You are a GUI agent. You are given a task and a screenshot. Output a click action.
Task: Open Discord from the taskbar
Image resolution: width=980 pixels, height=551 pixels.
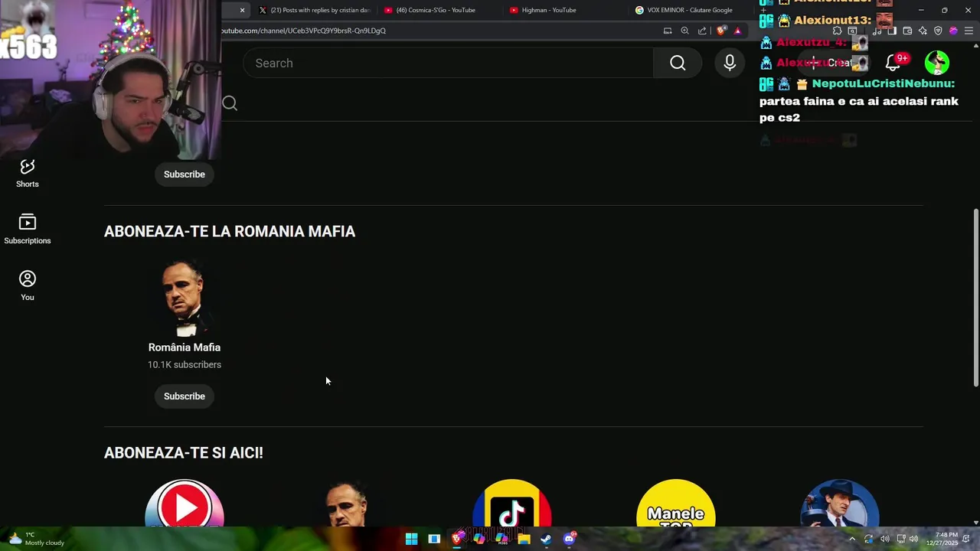[569, 539]
